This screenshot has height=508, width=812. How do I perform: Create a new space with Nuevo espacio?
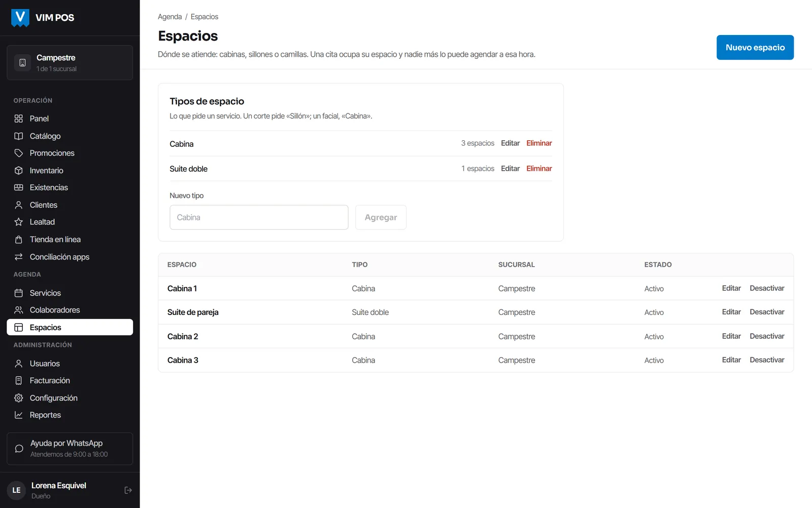click(x=755, y=47)
